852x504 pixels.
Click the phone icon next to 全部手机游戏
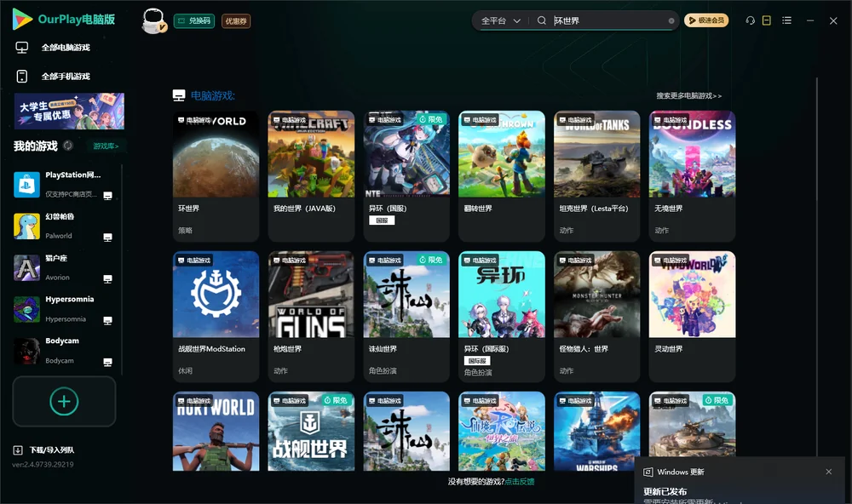[x=22, y=77]
